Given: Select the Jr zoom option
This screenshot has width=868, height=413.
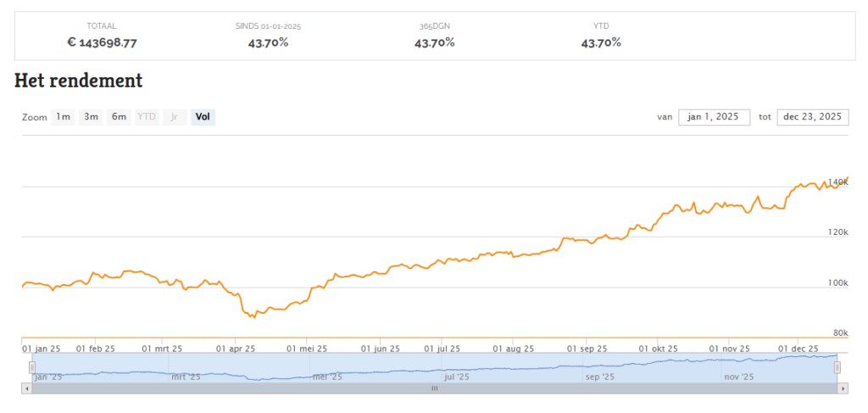Looking at the screenshot, I should click(174, 117).
